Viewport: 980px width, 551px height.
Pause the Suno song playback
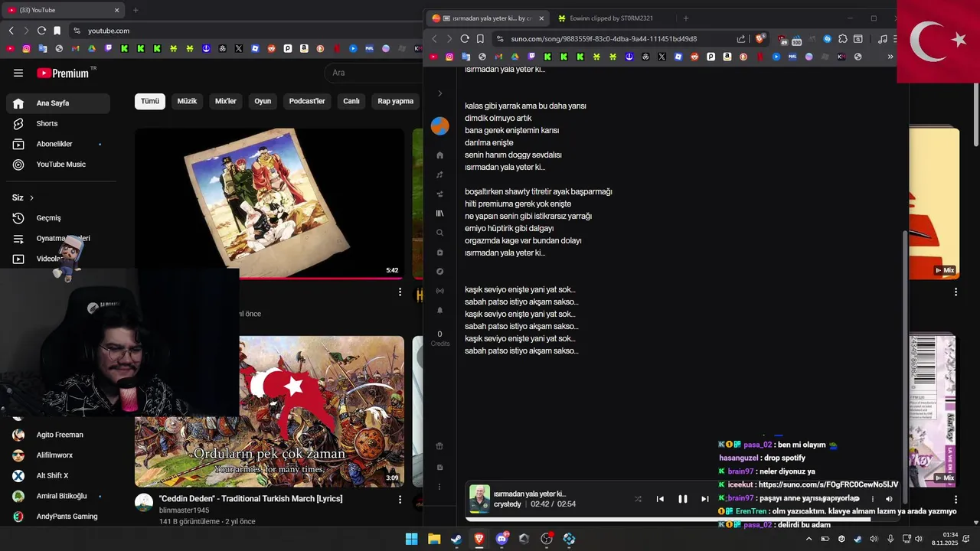coord(682,499)
